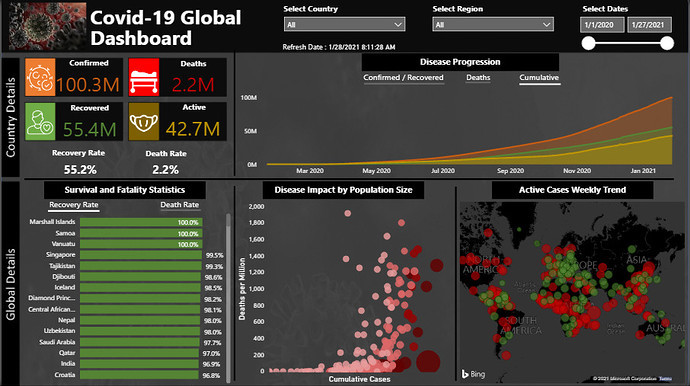Switch to Confirmed / Recovered tab
This screenshot has height=386, width=690.
coord(404,77)
